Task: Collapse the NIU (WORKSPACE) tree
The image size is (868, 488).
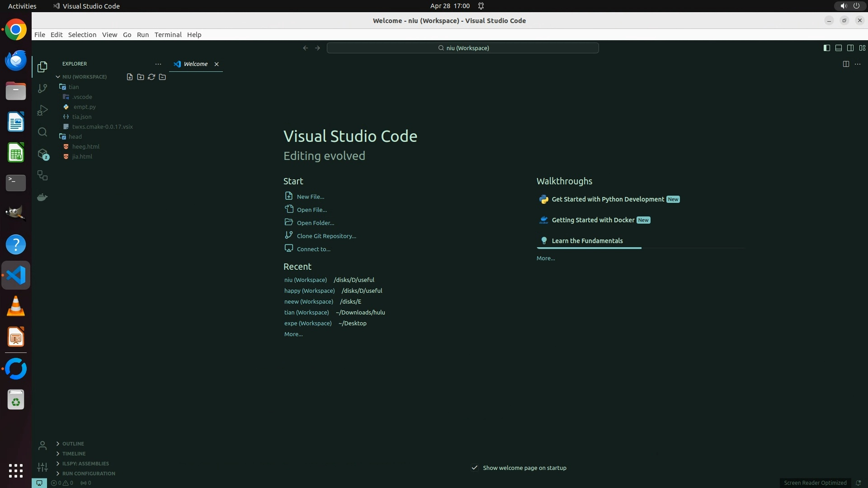Action: tap(58, 77)
